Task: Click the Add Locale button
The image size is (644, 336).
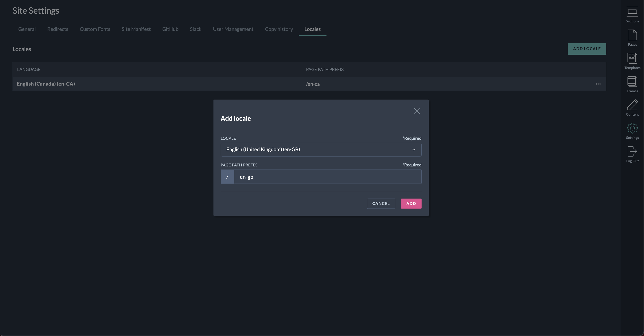Action: 587,49
